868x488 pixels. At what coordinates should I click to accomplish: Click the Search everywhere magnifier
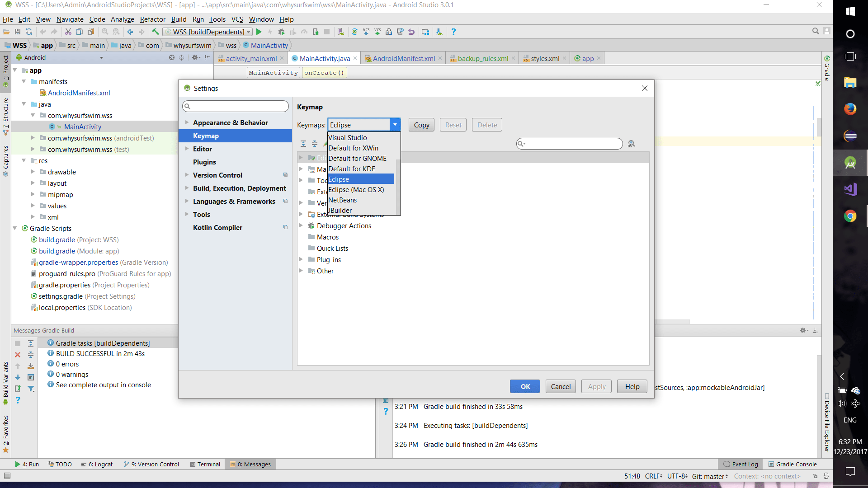click(816, 31)
